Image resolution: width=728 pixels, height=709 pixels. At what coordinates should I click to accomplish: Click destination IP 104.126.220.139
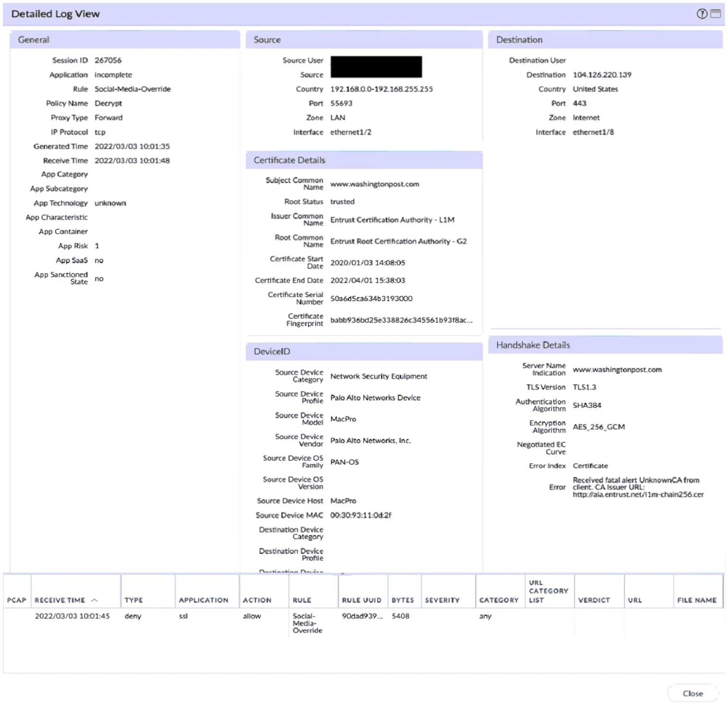click(602, 75)
